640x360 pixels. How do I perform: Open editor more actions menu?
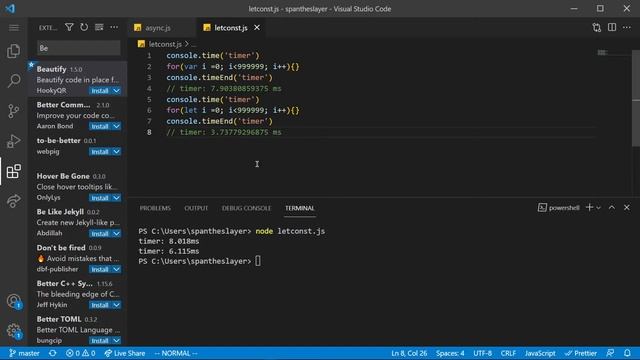click(627, 27)
